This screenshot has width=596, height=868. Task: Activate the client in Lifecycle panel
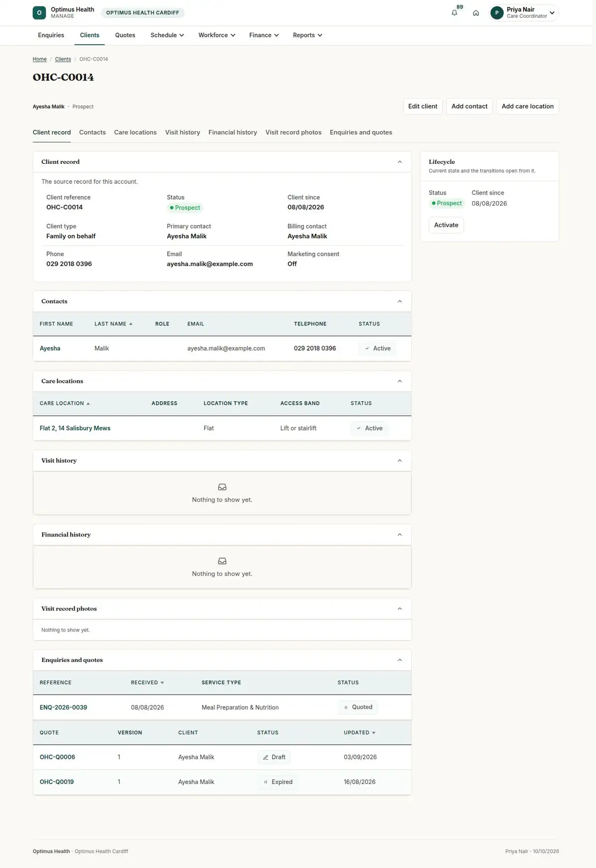click(x=446, y=225)
